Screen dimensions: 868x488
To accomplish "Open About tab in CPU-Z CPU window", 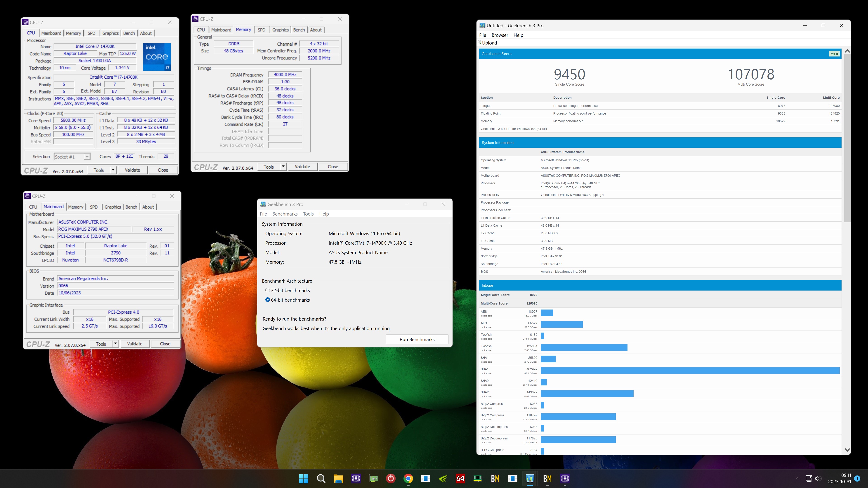I will 146,33.
